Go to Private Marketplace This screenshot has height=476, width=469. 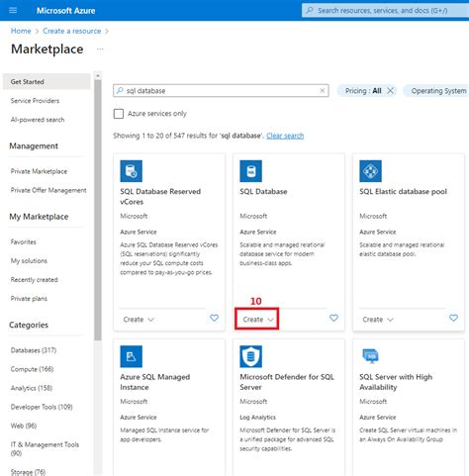(x=39, y=171)
